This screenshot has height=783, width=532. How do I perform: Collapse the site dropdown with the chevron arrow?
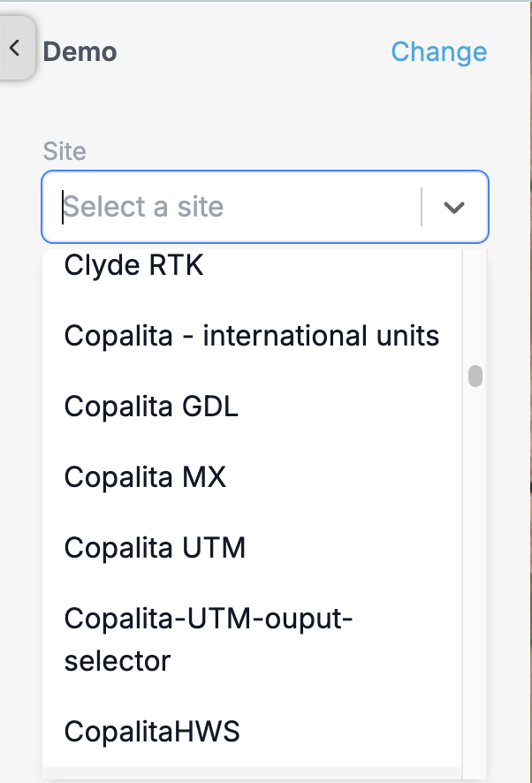(454, 207)
